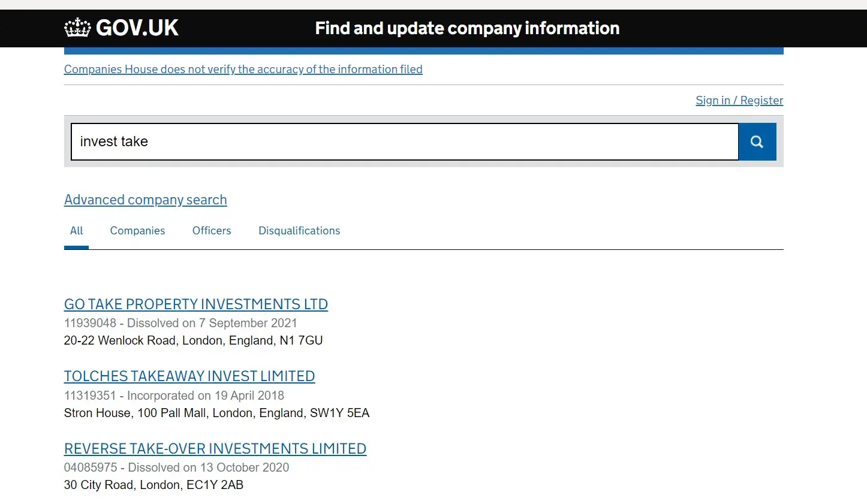Viewport: 867px width, 504px height.
Task: Switch to the Officers tab
Action: click(x=212, y=231)
